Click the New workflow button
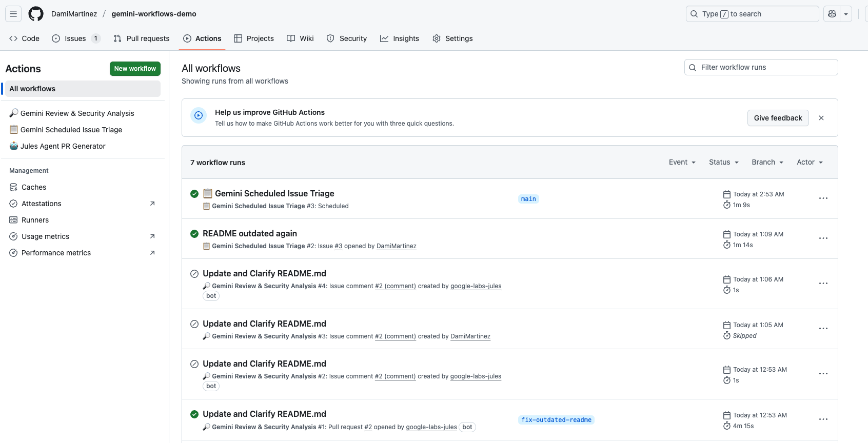Viewport: 868px width, 443px height. tap(135, 69)
